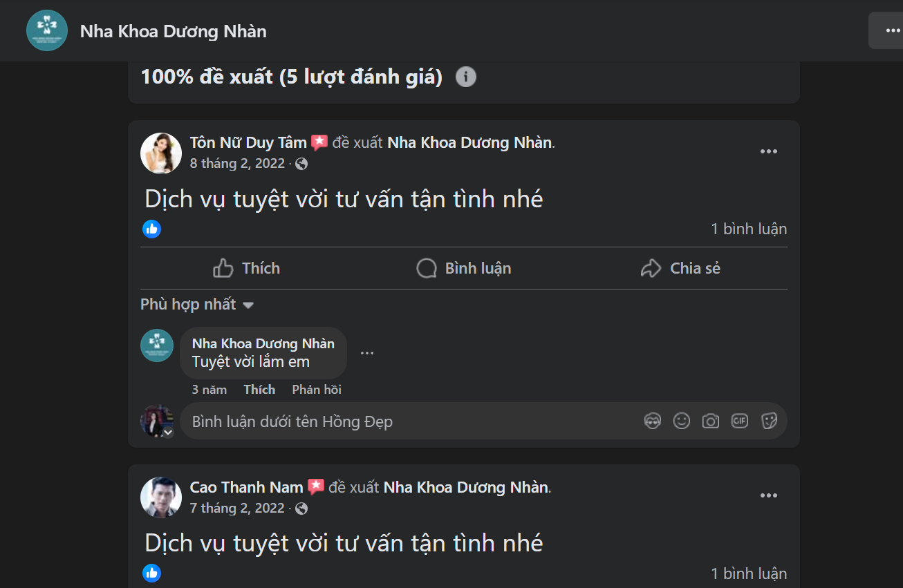The image size is (903, 588).
Task: Click Chia sẻ on the first review
Action: coord(680,268)
